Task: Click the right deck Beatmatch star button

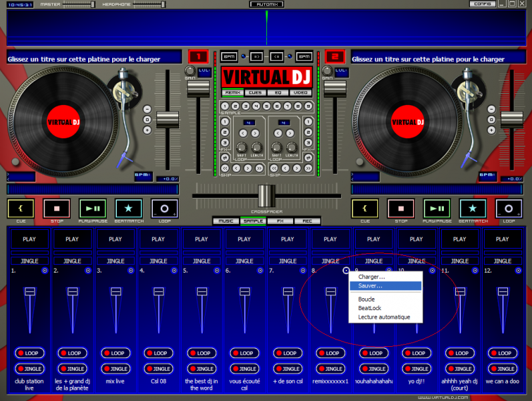Action: tap(473, 208)
